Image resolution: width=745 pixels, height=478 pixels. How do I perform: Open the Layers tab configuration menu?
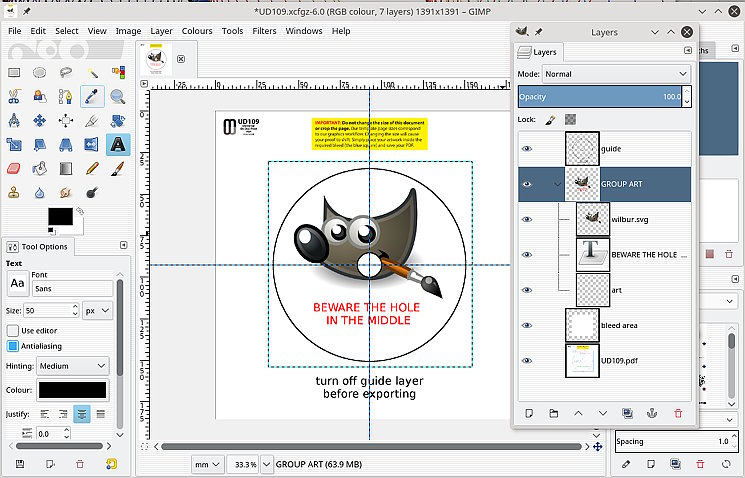pos(688,50)
